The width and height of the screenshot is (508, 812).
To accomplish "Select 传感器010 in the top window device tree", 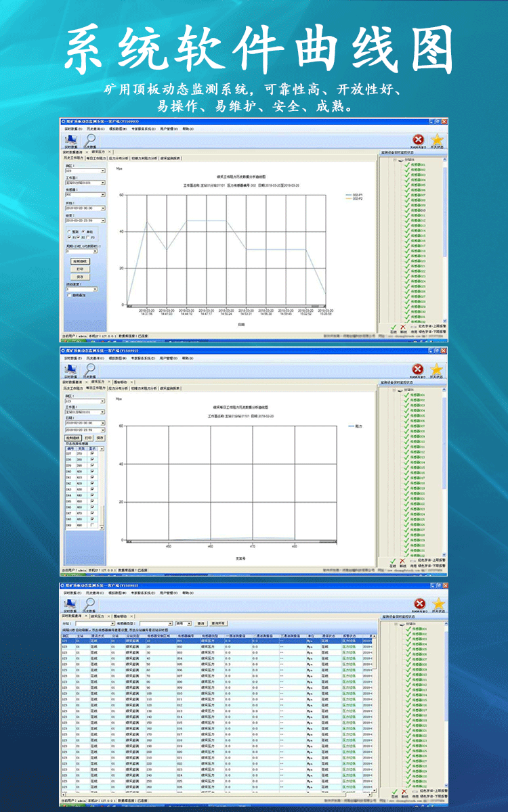I will coord(418,210).
